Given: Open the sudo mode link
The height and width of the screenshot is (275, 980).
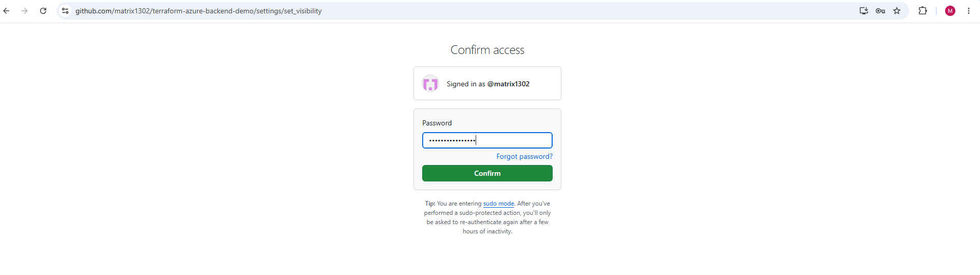Looking at the screenshot, I should click(x=499, y=204).
